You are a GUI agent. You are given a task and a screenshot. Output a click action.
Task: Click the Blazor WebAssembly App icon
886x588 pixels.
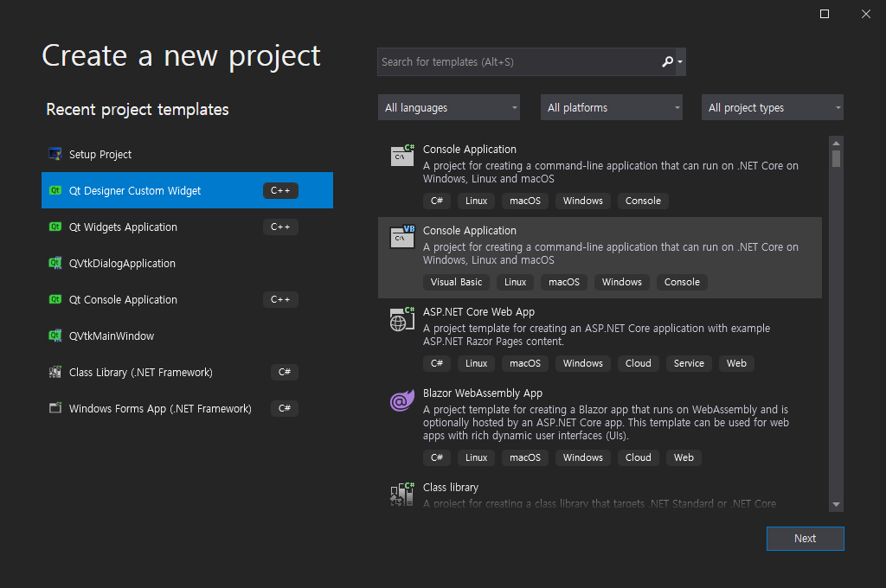click(x=402, y=401)
